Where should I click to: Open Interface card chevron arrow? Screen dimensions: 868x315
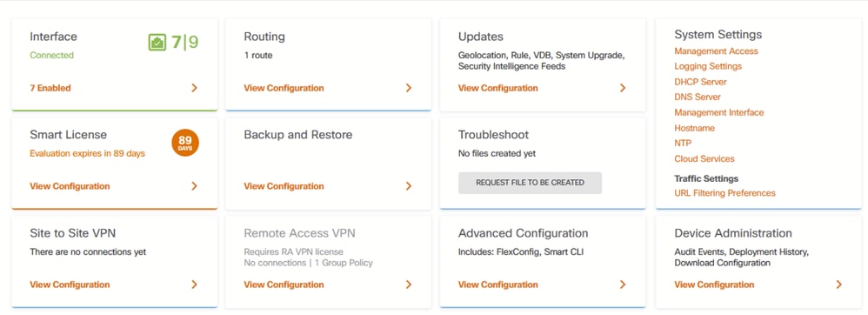coord(194,88)
